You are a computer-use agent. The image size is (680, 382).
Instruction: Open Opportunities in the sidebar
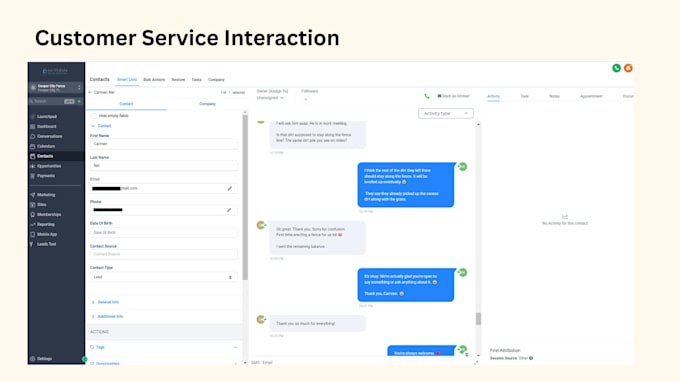click(x=49, y=166)
